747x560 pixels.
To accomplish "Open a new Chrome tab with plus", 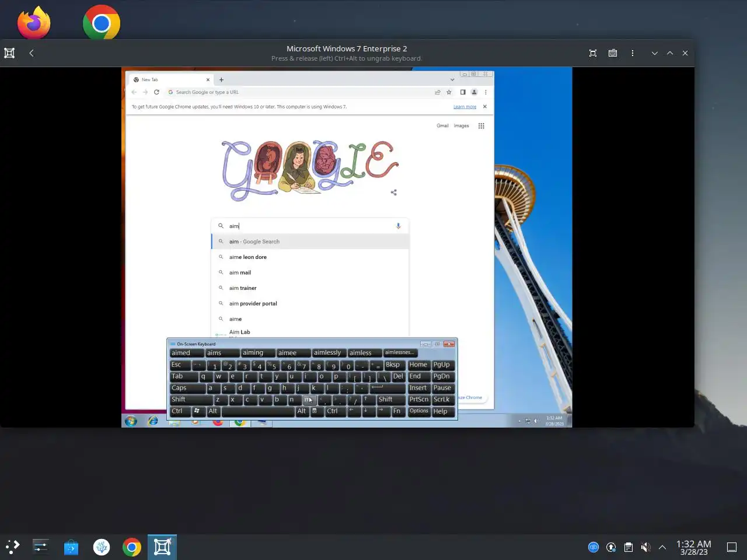I will point(221,80).
